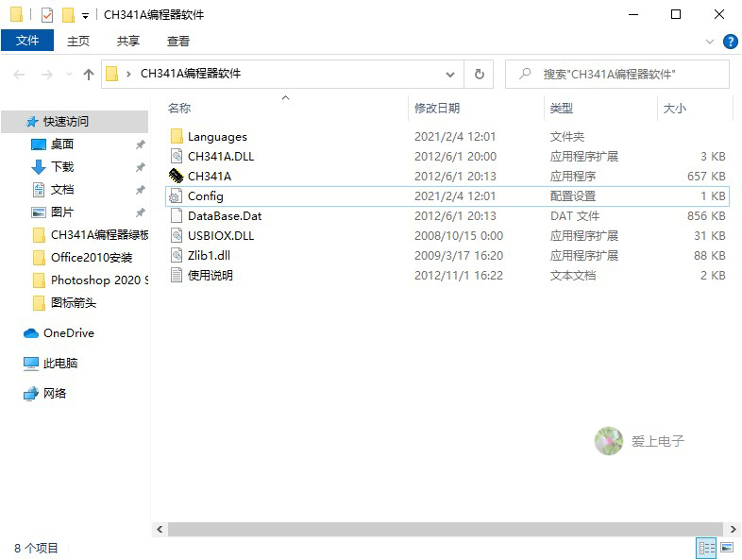Open quick access toolbar customize dropdown
Screen dimensions: 742x560
[x=85, y=16]
